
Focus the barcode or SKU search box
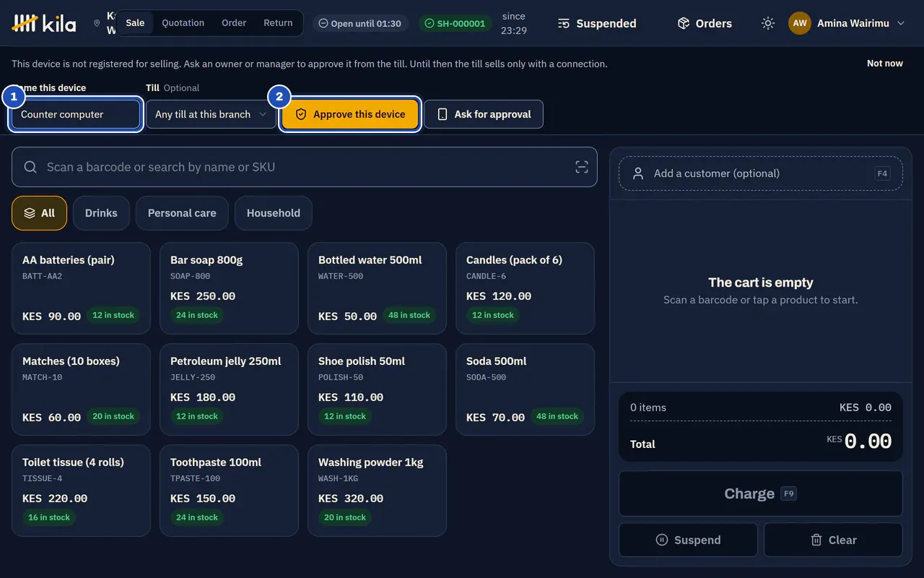click(x=305, y=167)
